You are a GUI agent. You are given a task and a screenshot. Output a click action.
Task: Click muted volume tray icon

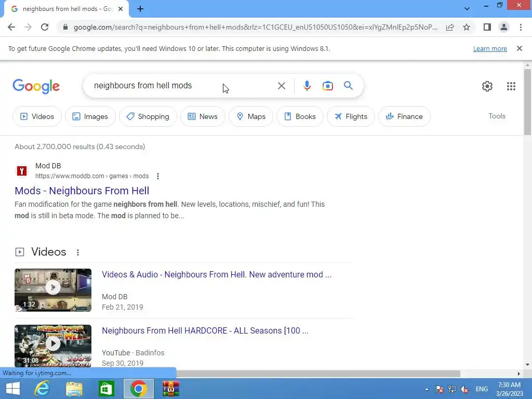click(x=464, y=389)
